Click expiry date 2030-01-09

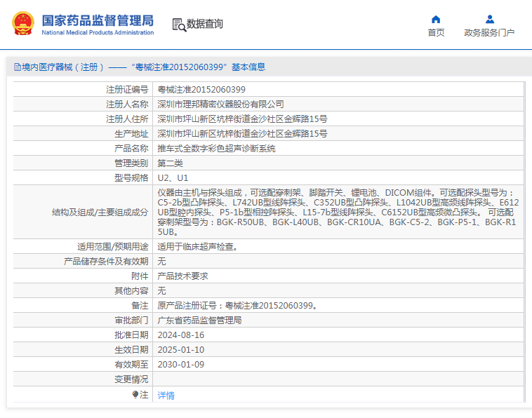point(181,364)
